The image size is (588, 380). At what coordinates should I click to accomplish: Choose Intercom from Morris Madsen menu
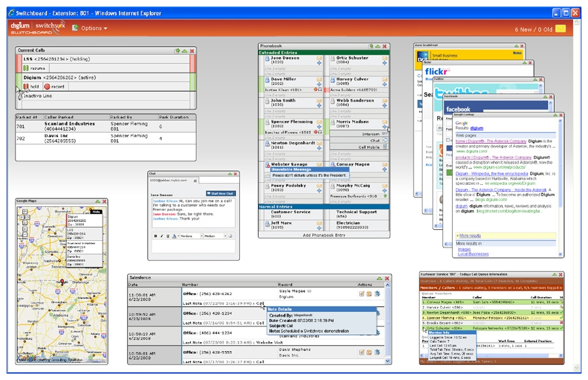(x=359, y=134)
